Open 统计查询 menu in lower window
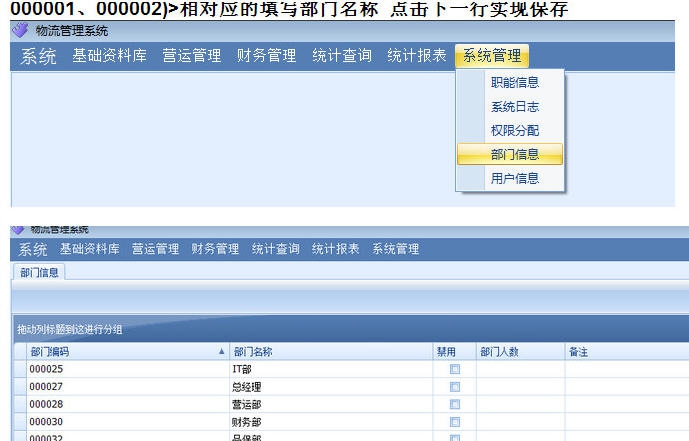This screenshot has width=689, height=441. pos(276,249)
